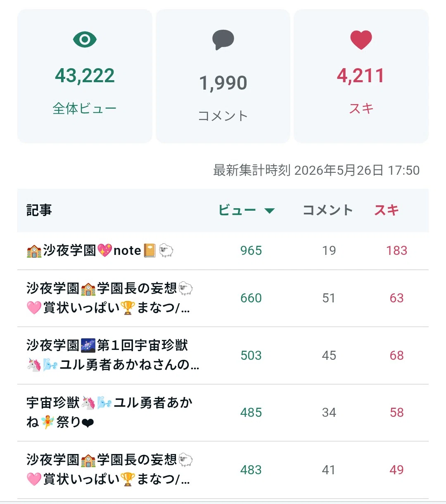Select the 43,222 全体ビュー summary card
Screen dimensions: 446x504
(85, 76)
